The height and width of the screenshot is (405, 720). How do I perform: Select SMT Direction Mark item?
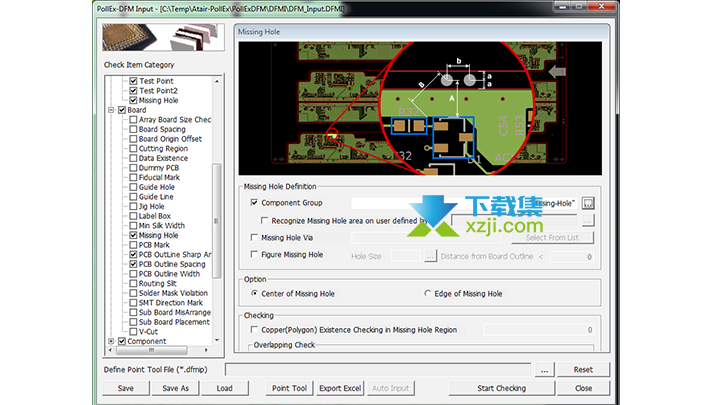[170, 303]
